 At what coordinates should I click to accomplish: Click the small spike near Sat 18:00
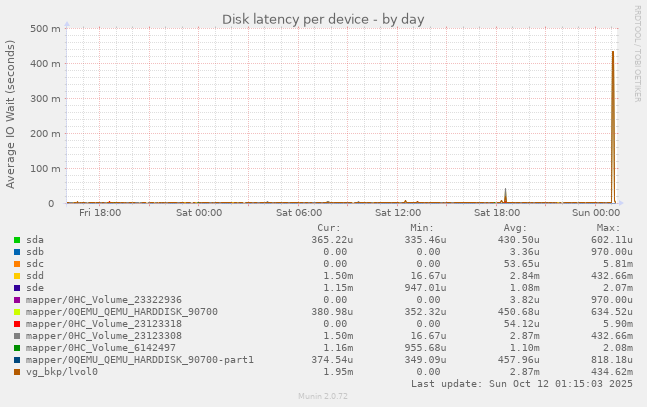click(x=505, y=195)
